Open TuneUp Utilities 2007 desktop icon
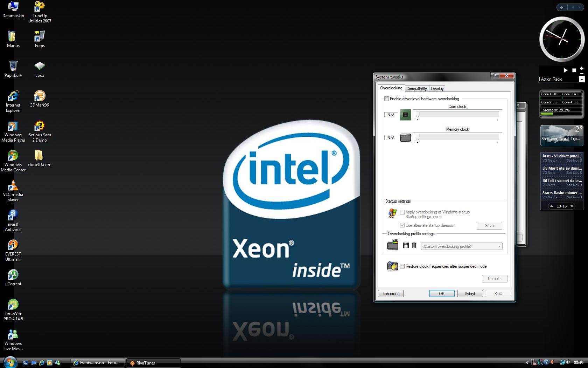Image resolution: width=588 pixels, height=368 pixels. tap(40, 12)
